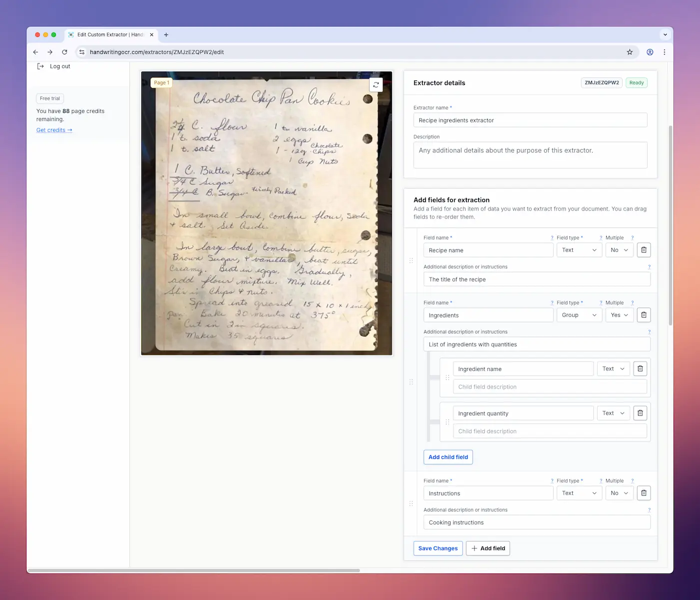Remove the Ingredient name child field

[640, 368]
